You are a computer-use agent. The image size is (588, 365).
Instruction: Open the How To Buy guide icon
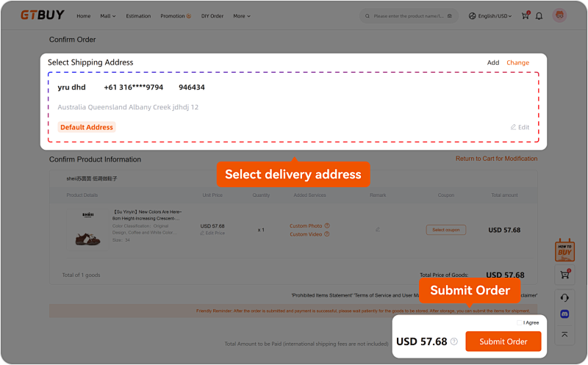pos(564,250)
